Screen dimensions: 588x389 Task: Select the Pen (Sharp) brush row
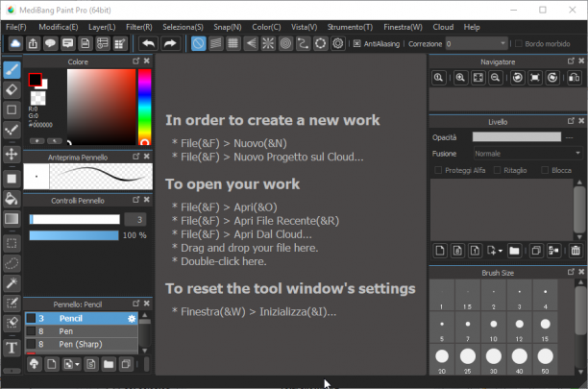pyautogui.click(x=82, y=344)
